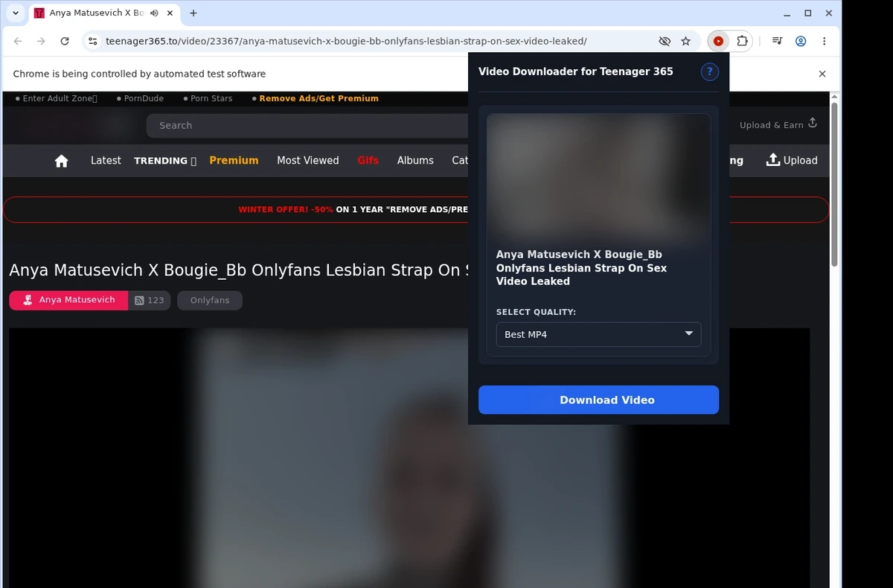Click the browser forward arrow

click(42, 42)
